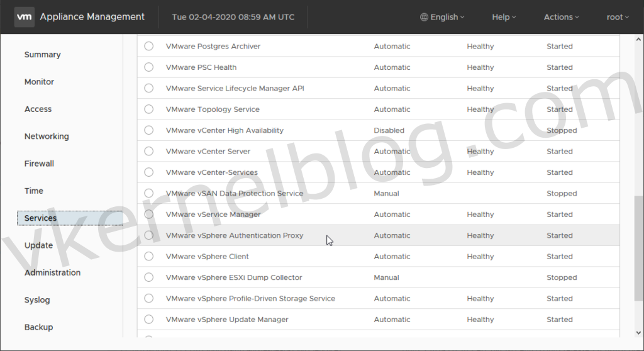Select VMware vCenter-Services radio button
Screen dimensions: 644x351
point(148,172)
